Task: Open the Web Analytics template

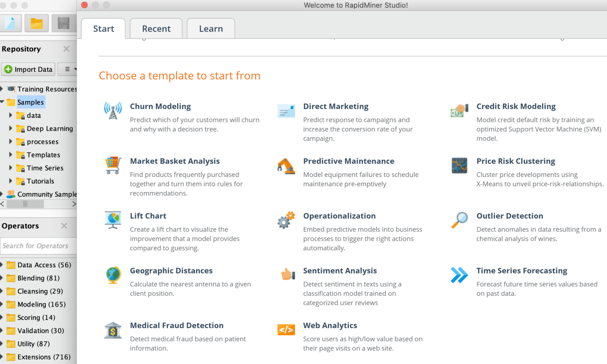Action: 330,325
